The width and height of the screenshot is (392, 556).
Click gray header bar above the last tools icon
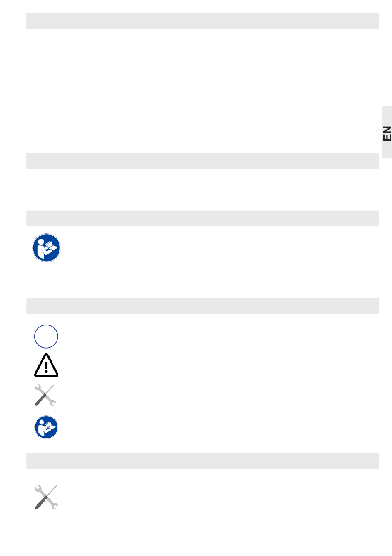203,461
